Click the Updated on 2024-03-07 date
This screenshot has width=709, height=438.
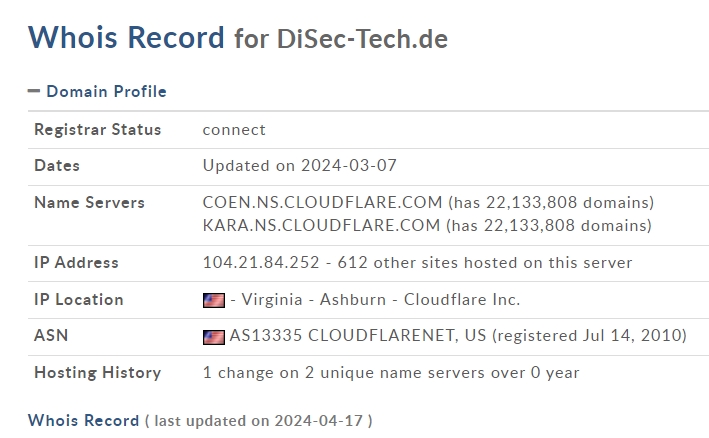pos(300,165)
